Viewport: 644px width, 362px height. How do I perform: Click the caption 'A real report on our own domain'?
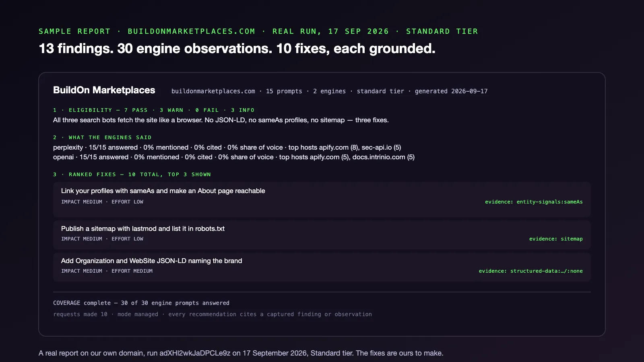(x=241, y=353)
